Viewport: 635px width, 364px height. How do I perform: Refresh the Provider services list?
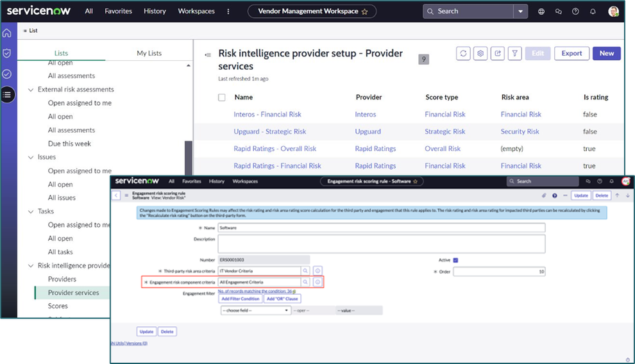(463, 53)
